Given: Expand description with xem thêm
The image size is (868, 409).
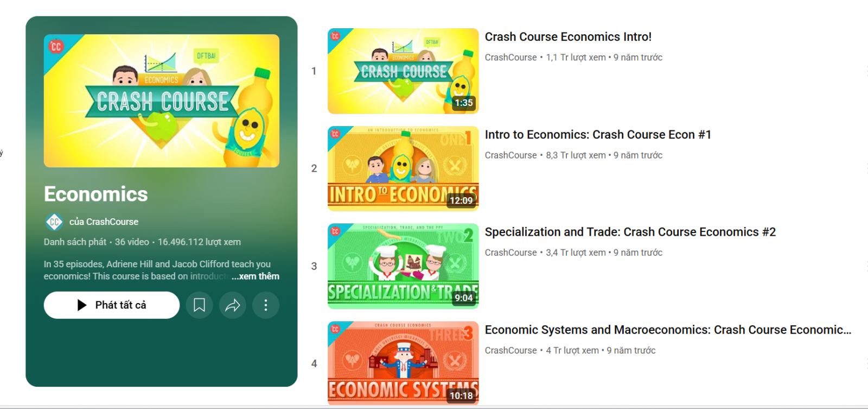Looking at the screenshot, I should click(x=255, y=276).
